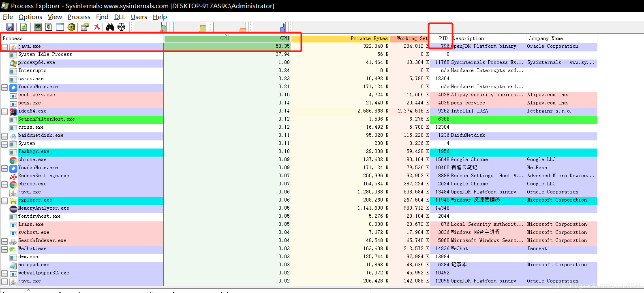Viewport: 644px width, 293px height.
Task: Collapse the WeChat.exe tree node
Action: 4,249
